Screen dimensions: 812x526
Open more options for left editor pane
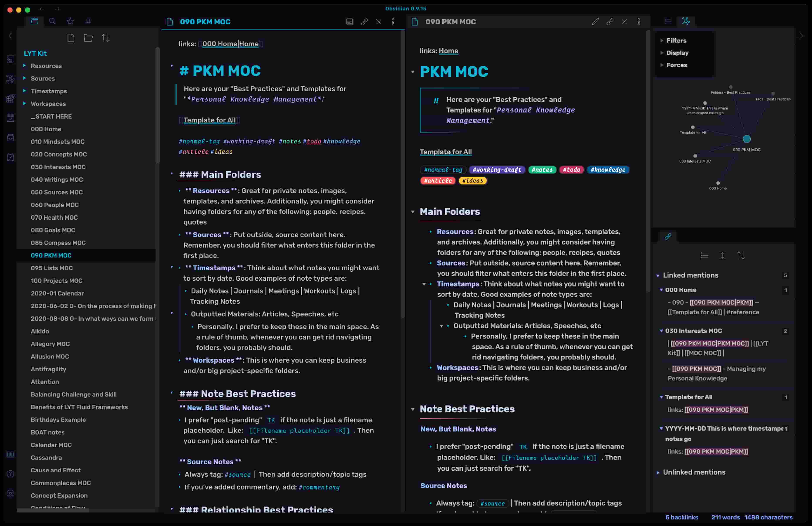[x=393, y=22]
